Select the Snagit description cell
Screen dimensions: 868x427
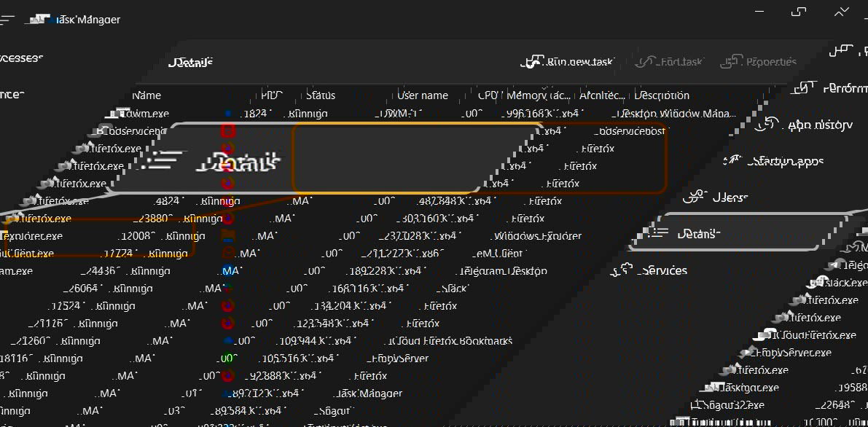tap(332, 411)
